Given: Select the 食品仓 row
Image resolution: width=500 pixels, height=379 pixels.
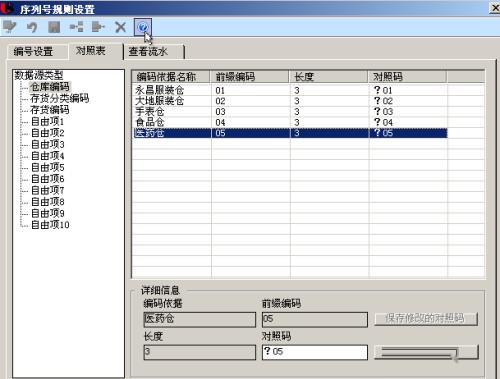Looking at the screenshot, I should 290,122.
